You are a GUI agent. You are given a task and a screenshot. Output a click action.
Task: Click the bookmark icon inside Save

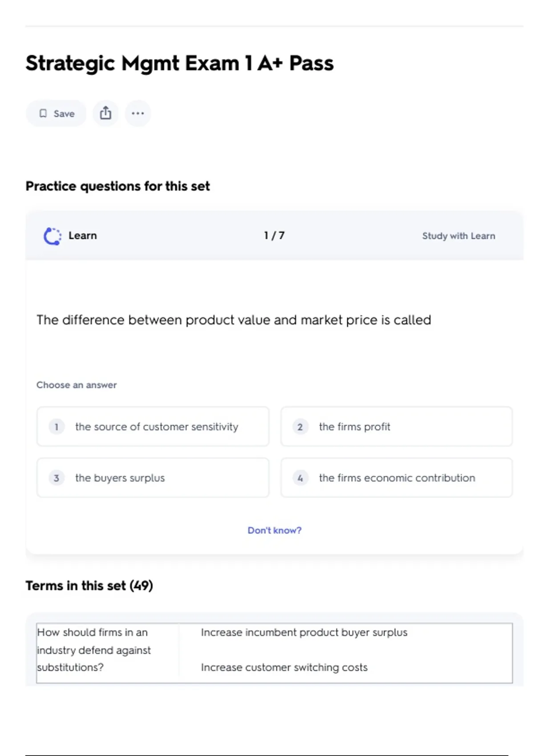pyautogui.click(x=43, y=113)
